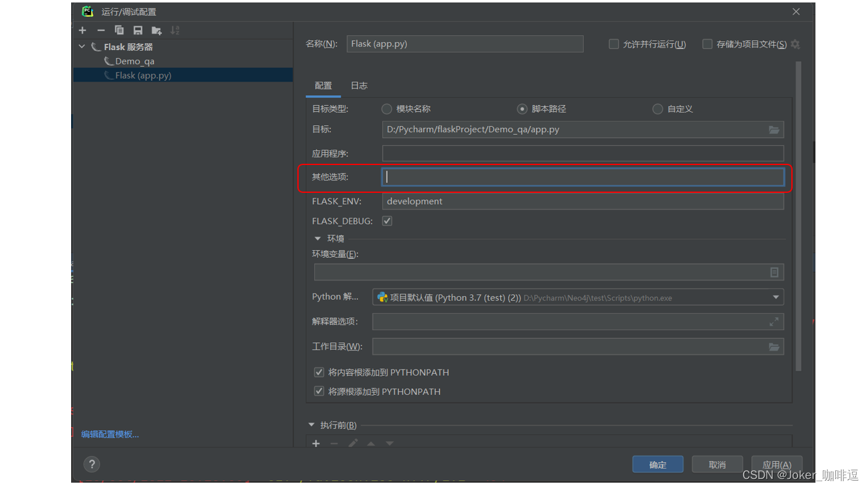Switch to the 日志 tab
The image size is (868, 487).
(x=359, y=86)
